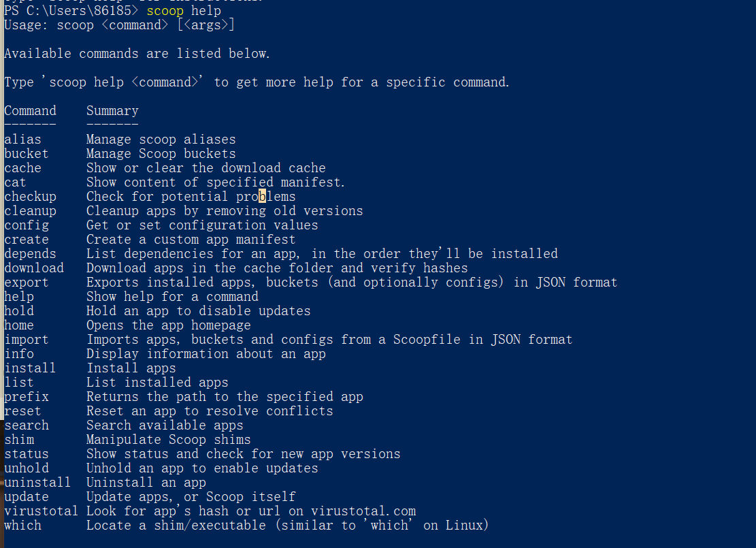Click the 'Command' column header
Screen dimensions: 756x548
click(30, 111)
